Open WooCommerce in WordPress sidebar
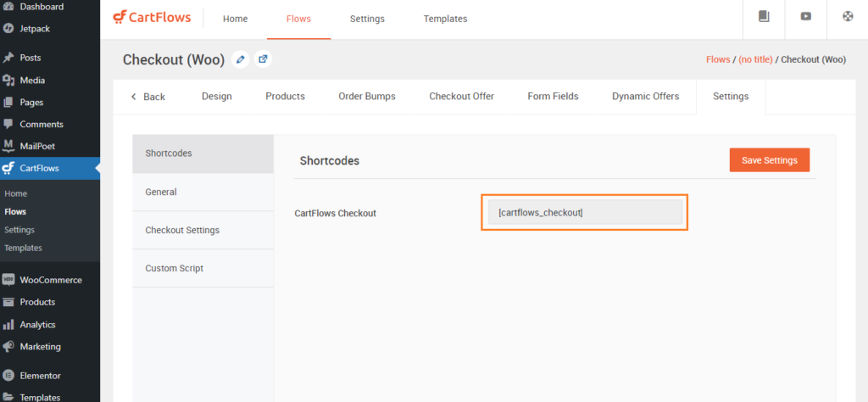Screen dimensions: 868x402 coord(51,280)
